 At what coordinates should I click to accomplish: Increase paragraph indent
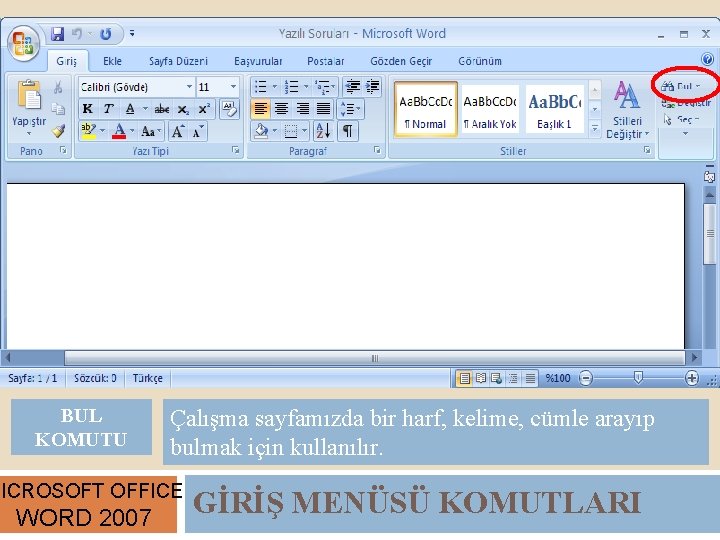[372, 87]
